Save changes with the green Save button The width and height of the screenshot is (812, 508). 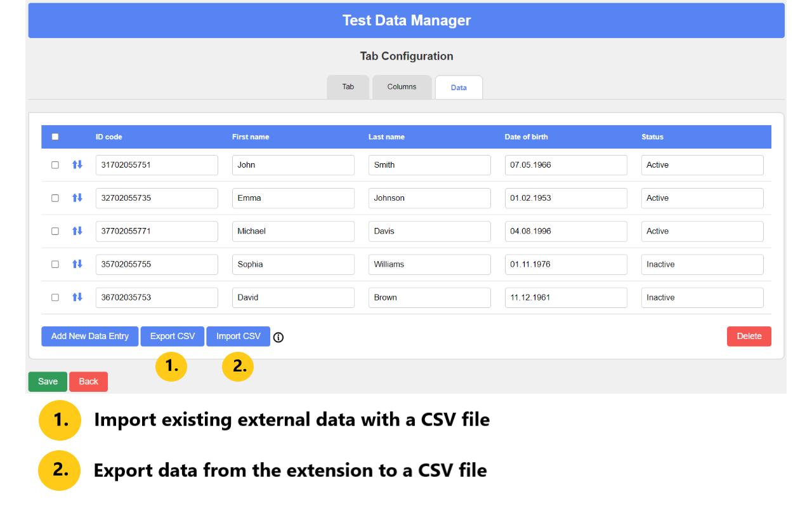point(47,381)
